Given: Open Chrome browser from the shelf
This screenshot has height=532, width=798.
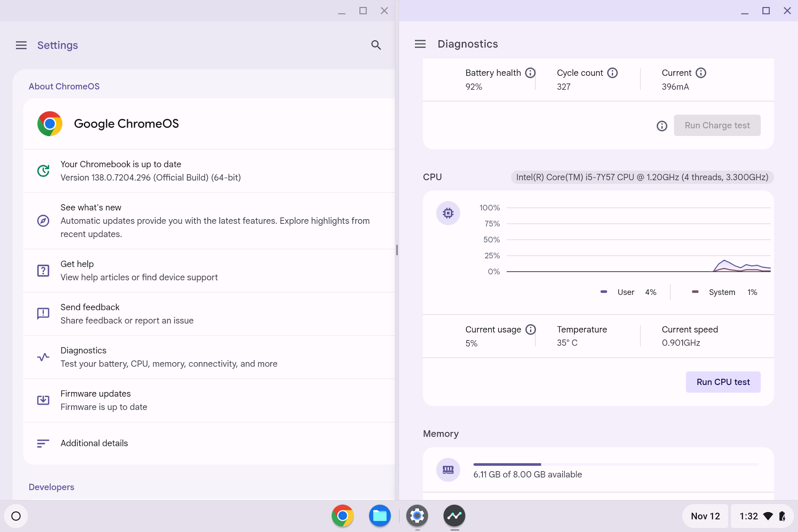Looking at the screenshot, I should pyautogui.click(x=342, y=515).
